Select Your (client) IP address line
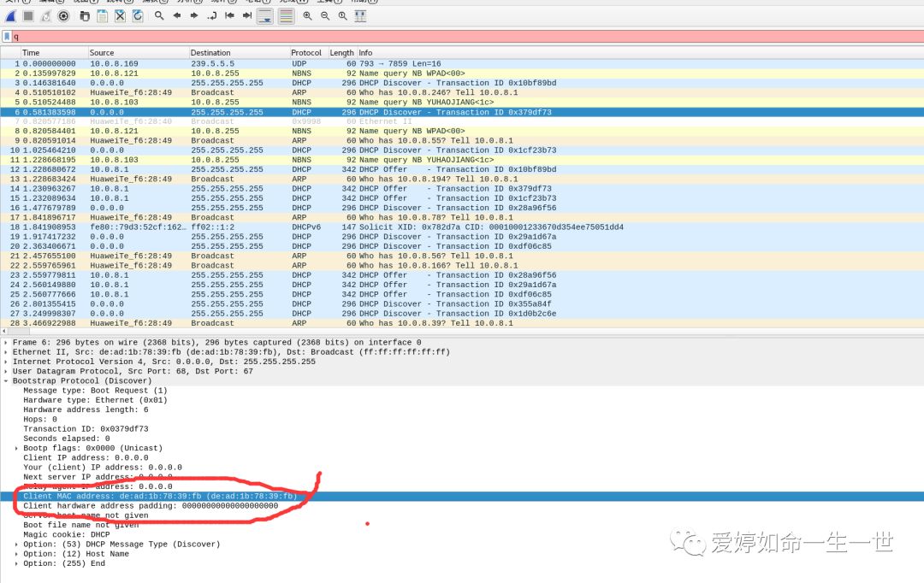 point(103,468)
